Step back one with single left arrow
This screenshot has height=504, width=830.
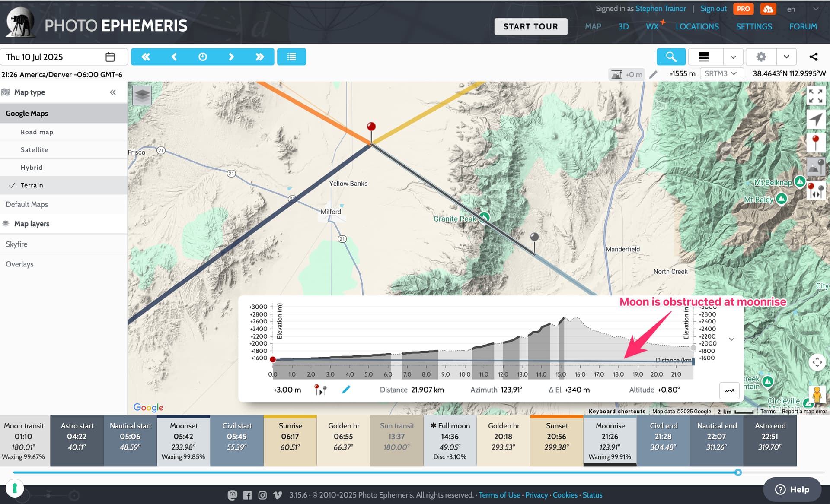click(174, 57)
